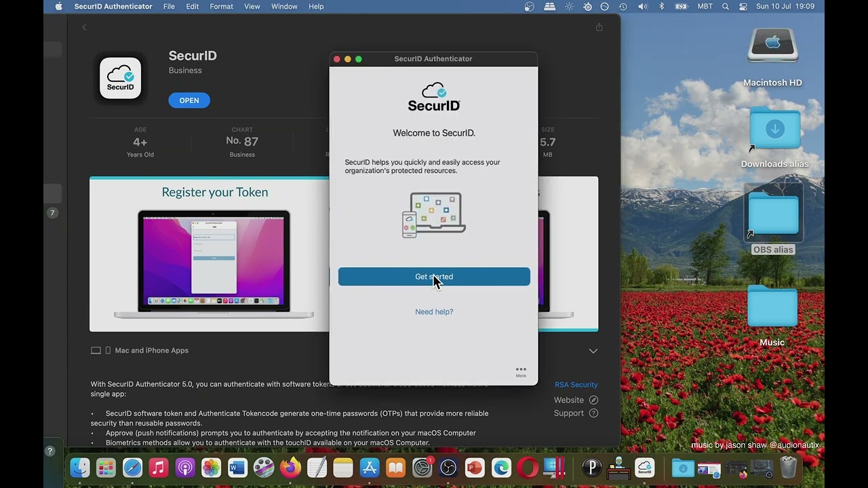The height and width of the screenshot is (488, 868).
Task: Click the No. 87 chart ranking
Action: 242,141
